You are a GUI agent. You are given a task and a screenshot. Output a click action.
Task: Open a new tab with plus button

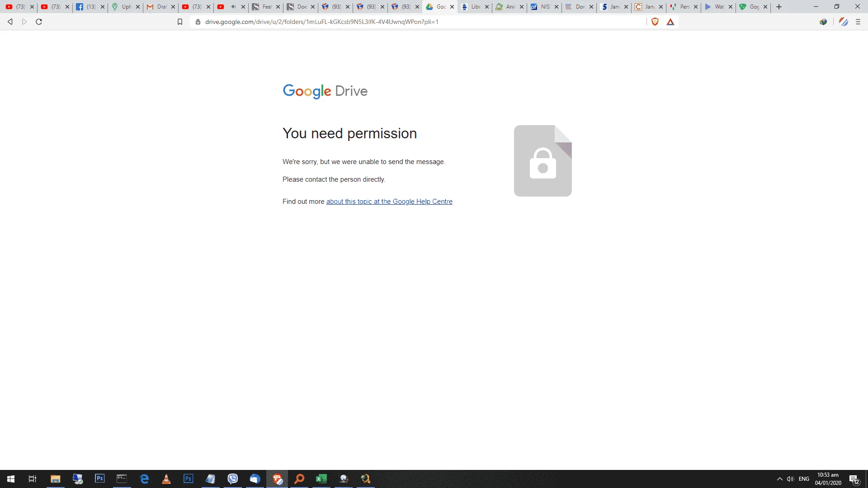coord(779,7)
